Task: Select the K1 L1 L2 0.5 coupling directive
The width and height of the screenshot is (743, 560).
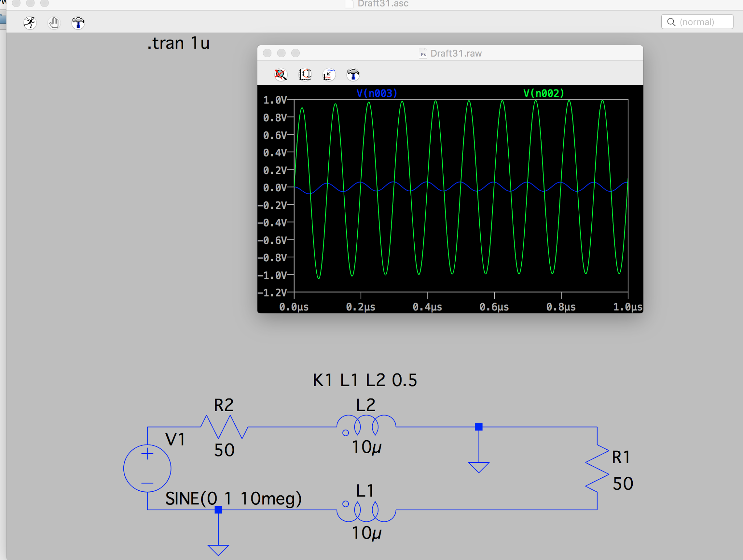Action: pos(365,380)
